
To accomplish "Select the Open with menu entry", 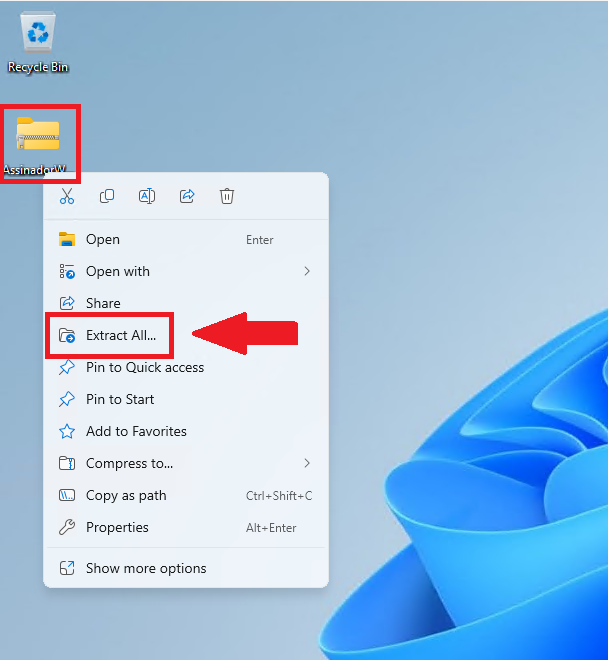I will (186, 271).
